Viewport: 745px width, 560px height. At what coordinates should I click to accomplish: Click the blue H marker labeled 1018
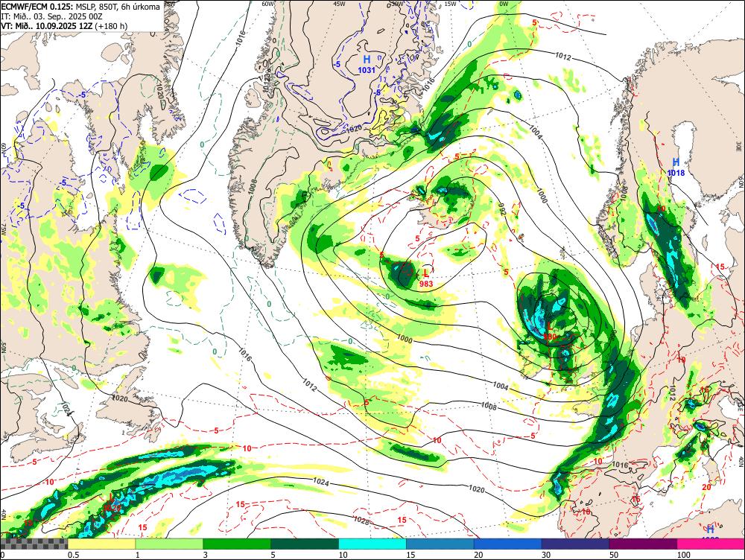click(676, 163)
